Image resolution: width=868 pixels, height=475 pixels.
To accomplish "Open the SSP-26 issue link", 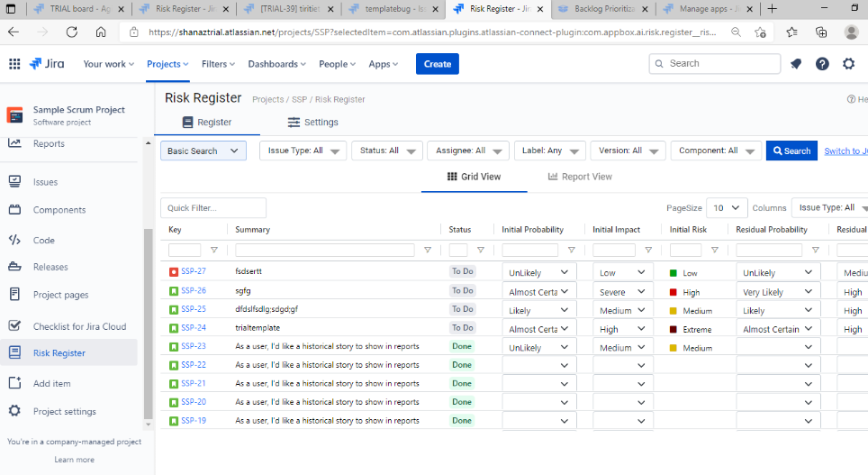I will (194, 291).
